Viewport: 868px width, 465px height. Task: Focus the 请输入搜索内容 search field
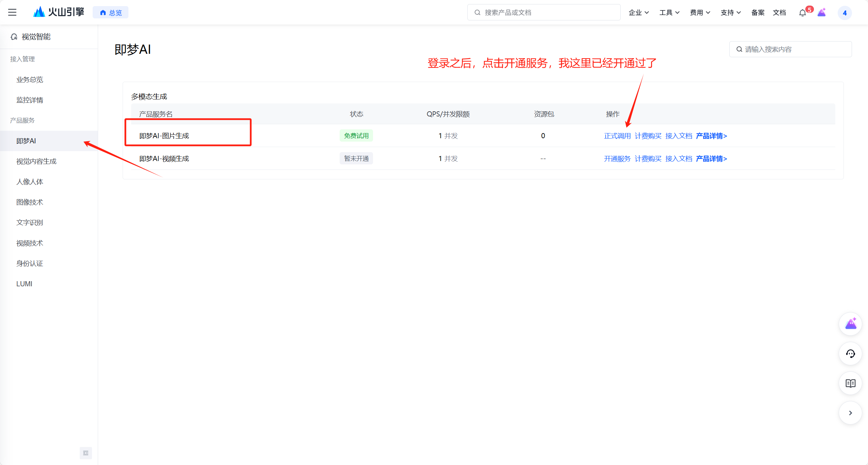pos(790,49)
